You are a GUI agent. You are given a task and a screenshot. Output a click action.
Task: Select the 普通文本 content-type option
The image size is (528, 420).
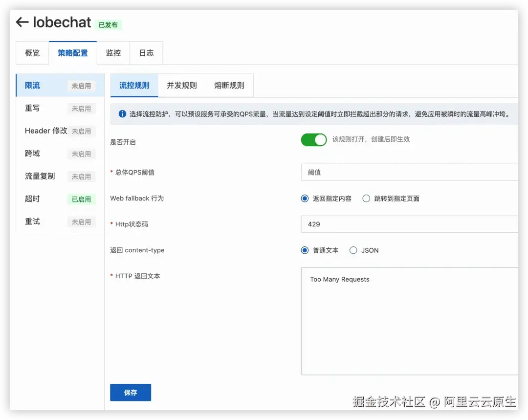click(305, 250)
